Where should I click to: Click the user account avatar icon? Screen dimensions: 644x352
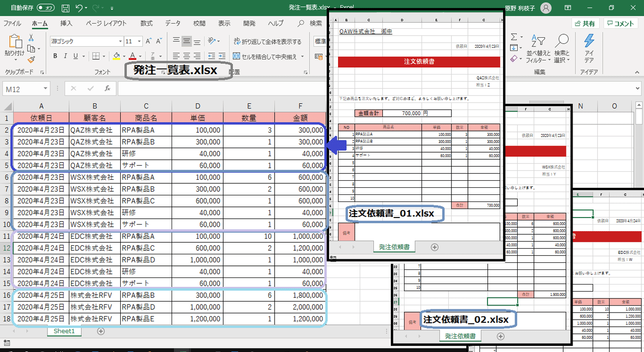[x=546, y=8]
